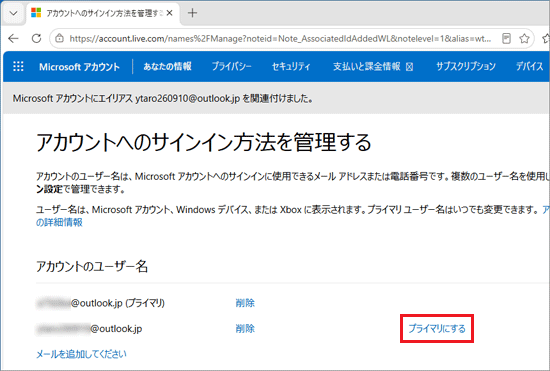The width and height of the screenshot is (550, 371).
Task: Delete the second outlook.jp alias
Action: (x=245, y=329)
